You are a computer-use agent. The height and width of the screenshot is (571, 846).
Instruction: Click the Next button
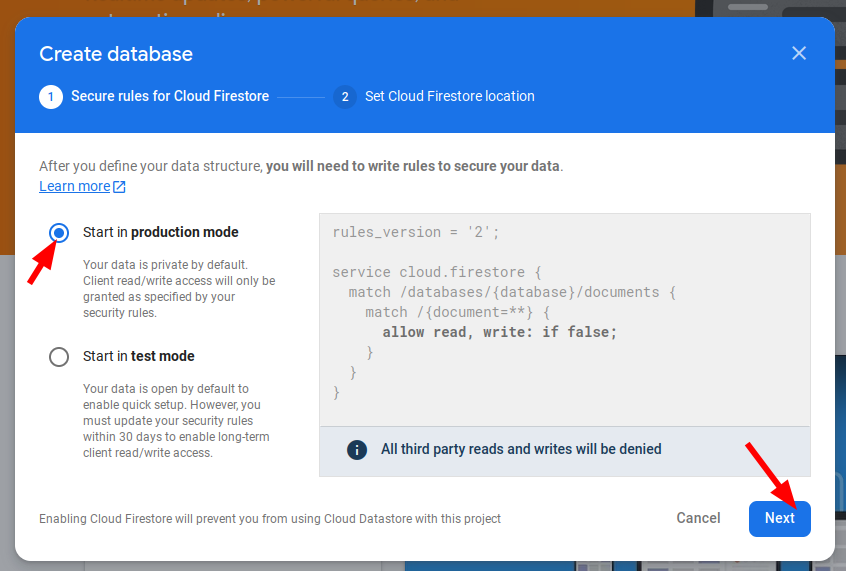tap(779, 518)
